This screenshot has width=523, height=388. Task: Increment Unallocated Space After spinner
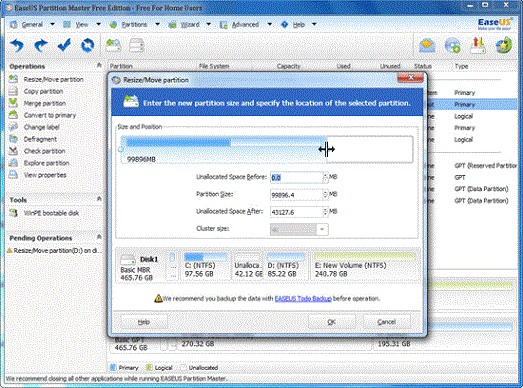point(325,209)
